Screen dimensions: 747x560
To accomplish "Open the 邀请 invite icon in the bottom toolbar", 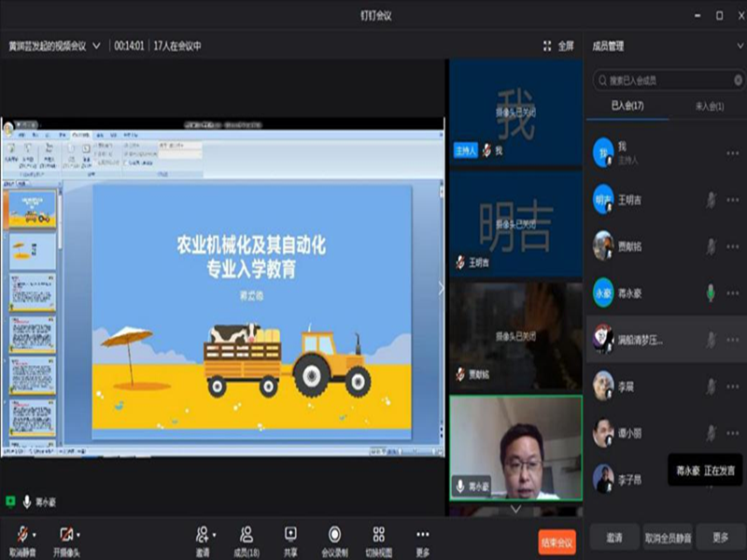I will click(x=202, y=534).
